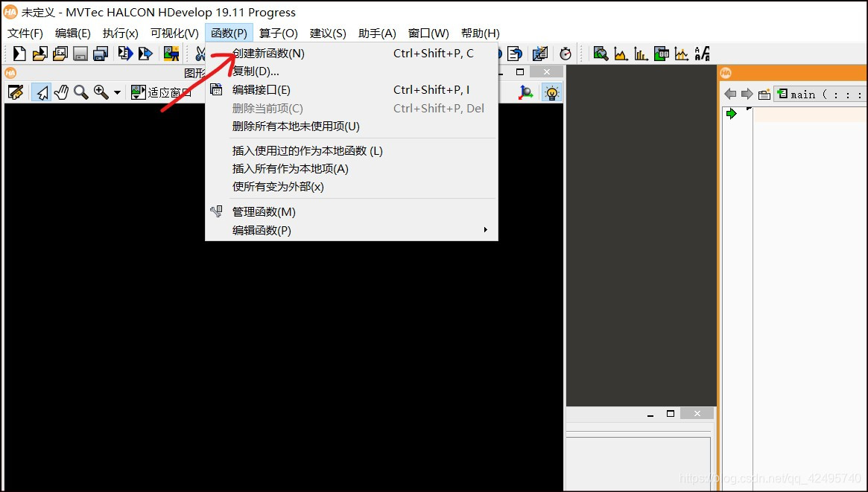Open the 编辑(E) menu
This screenshot has width=868, height=492.
[72, 33]
